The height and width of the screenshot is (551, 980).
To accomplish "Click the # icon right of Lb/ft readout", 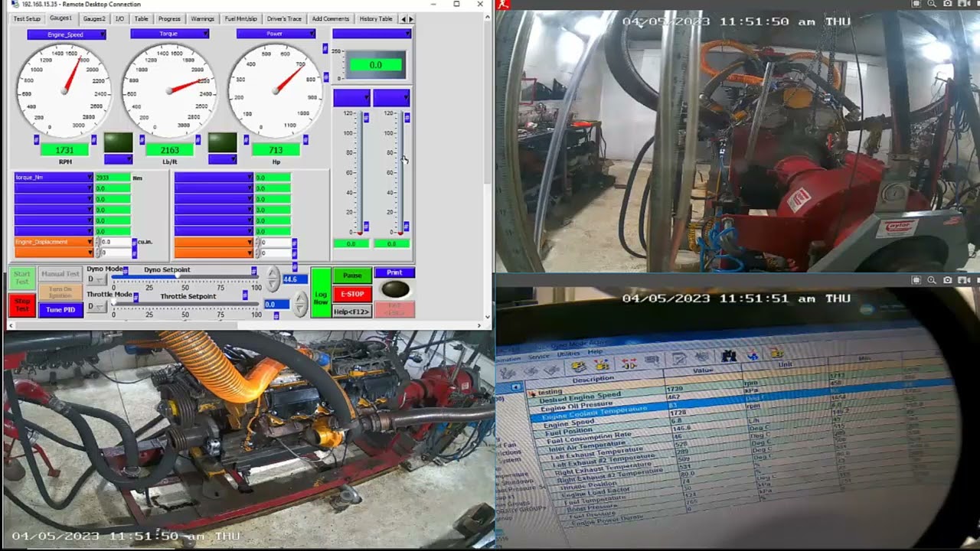I will (198, 139).
